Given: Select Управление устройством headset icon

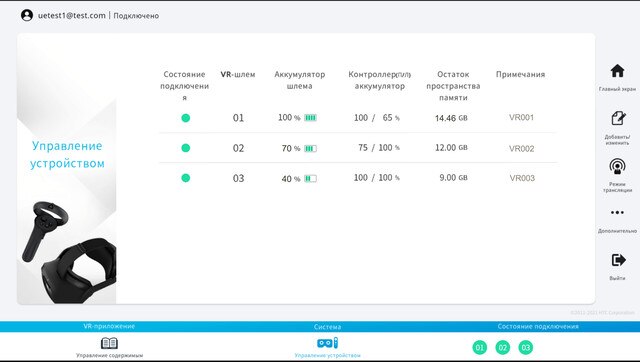Looking at the screenshot, I should [x=327, y=343].
